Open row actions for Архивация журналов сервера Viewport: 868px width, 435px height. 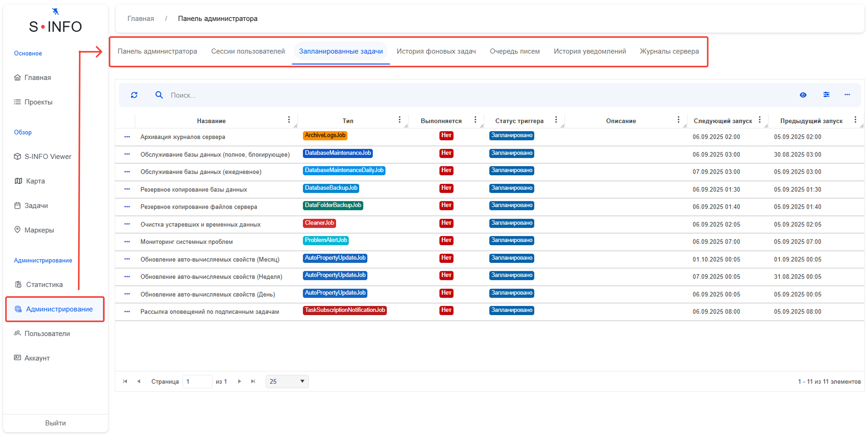127,137
